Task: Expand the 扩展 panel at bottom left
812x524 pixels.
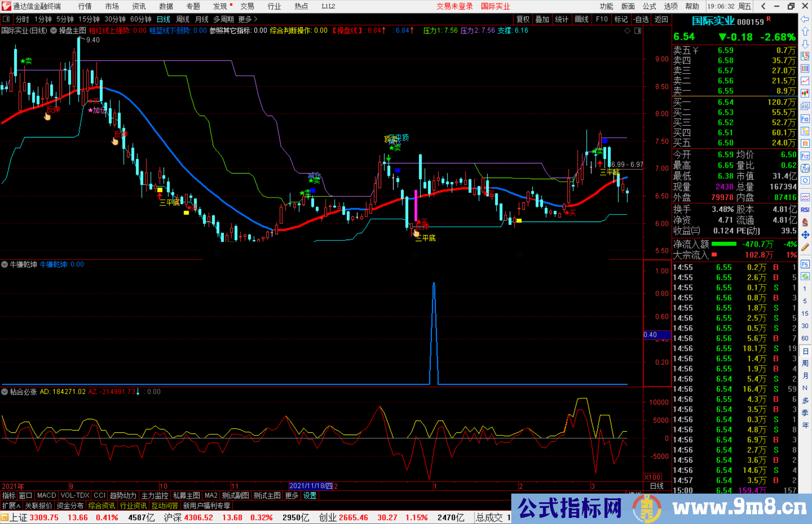Action: click(10, 506)
